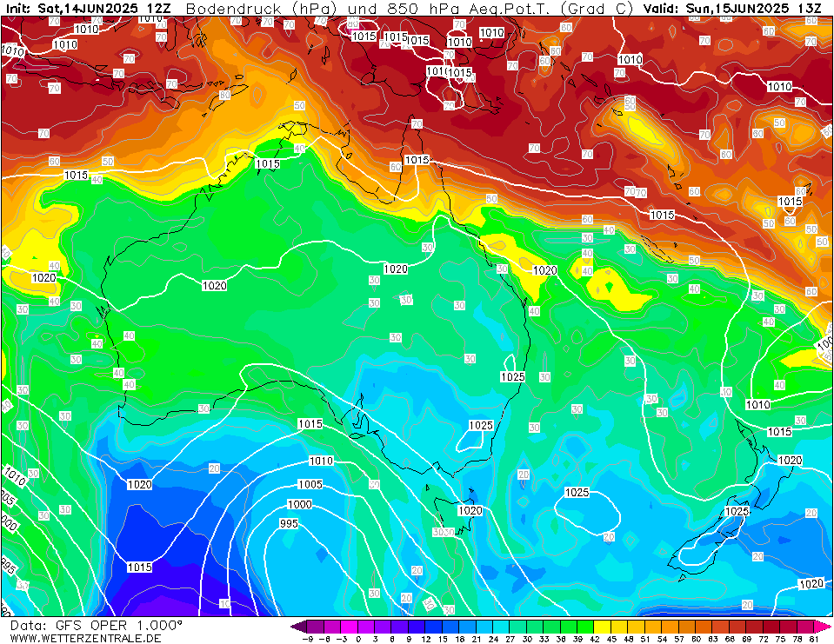Click the '42' legend scale label
Screen dimensions: 834x644
coord(595,639)
